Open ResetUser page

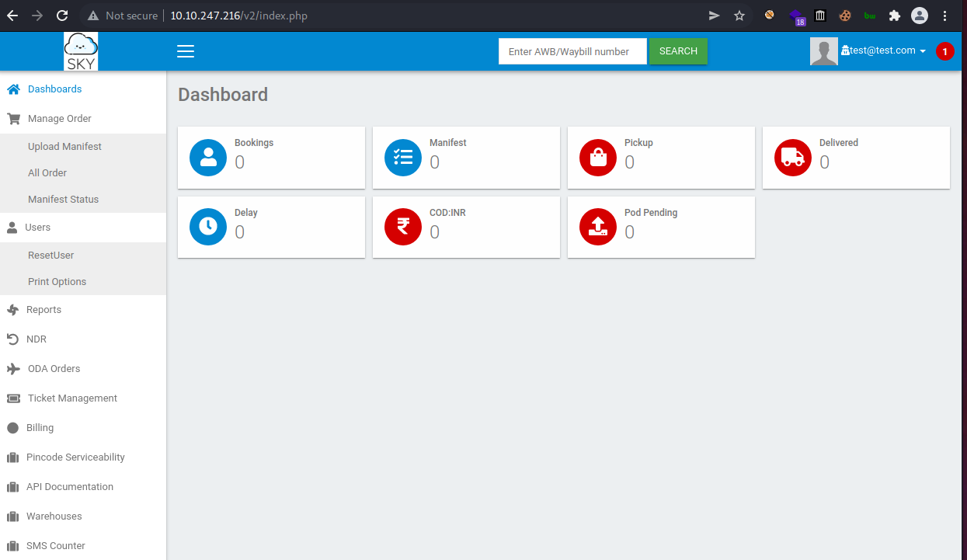[50, 256]
